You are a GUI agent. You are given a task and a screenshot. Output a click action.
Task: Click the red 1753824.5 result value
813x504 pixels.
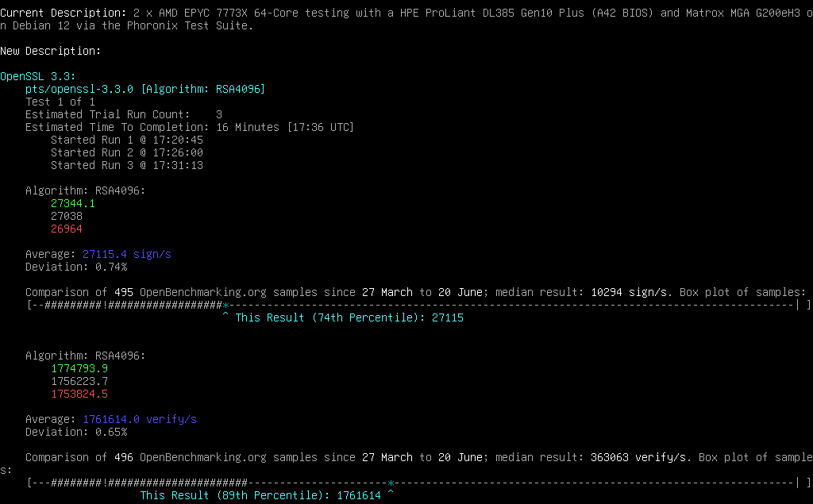point(79,394)
